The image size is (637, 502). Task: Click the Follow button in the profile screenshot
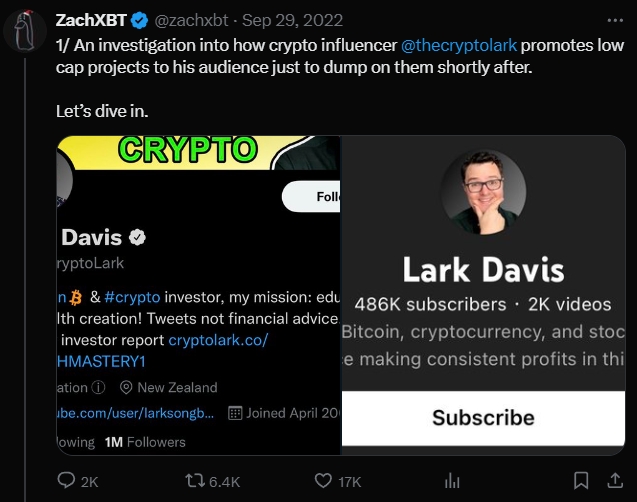311,197
